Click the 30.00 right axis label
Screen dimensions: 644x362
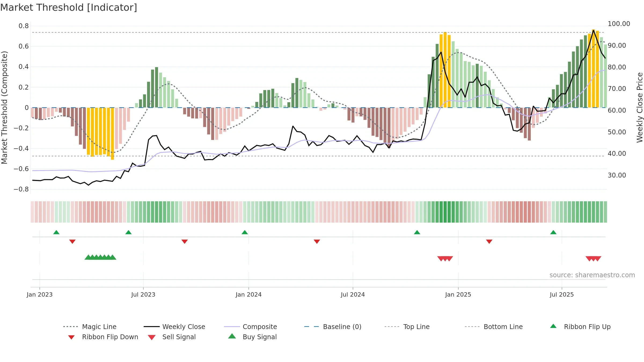[x=617, y=175]
